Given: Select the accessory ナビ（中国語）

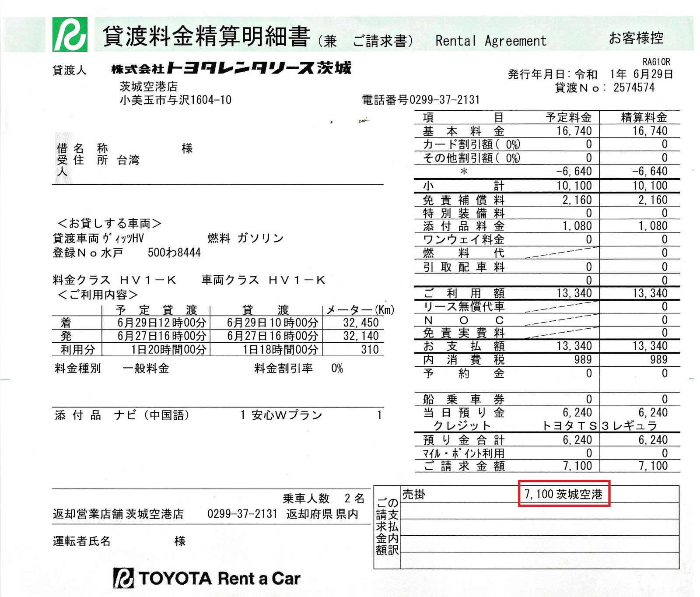Looking at the screenshot, I should tap(152, 415).
